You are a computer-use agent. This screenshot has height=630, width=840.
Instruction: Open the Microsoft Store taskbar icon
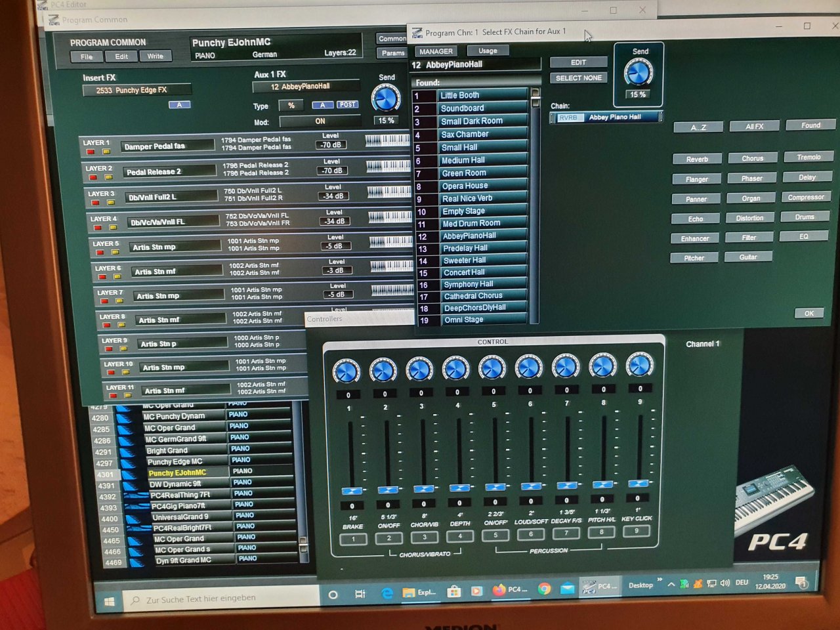click(x=453, y=591)
